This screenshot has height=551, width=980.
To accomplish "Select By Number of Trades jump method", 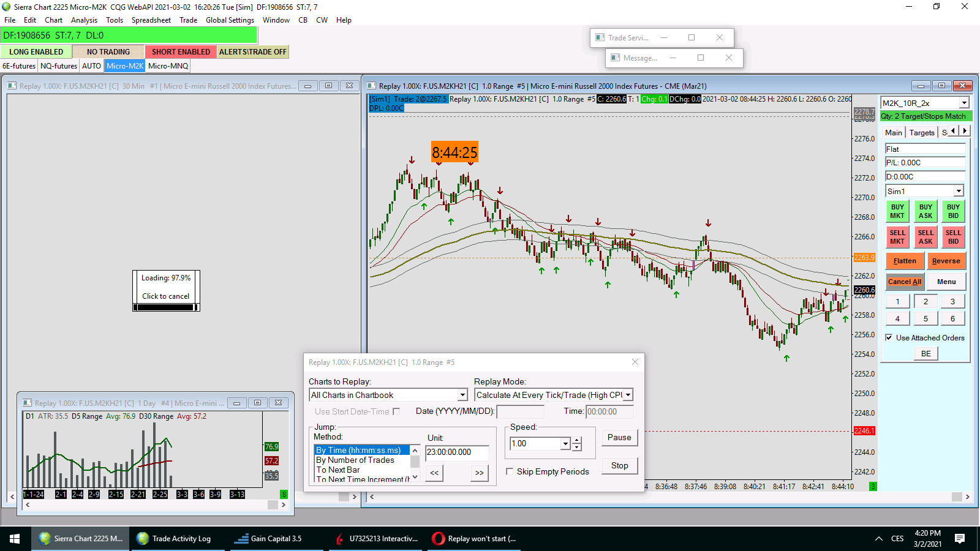I will [361, 460].
